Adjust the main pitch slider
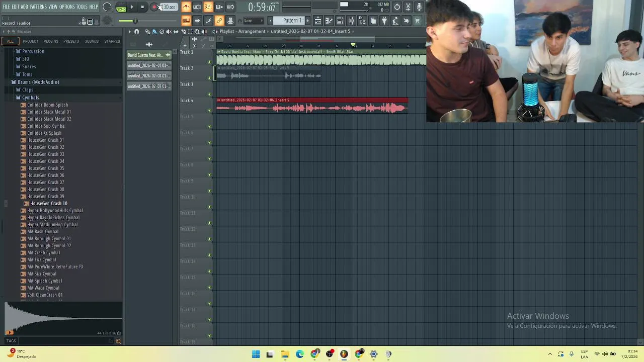644x362 pixels. point(135,21)
